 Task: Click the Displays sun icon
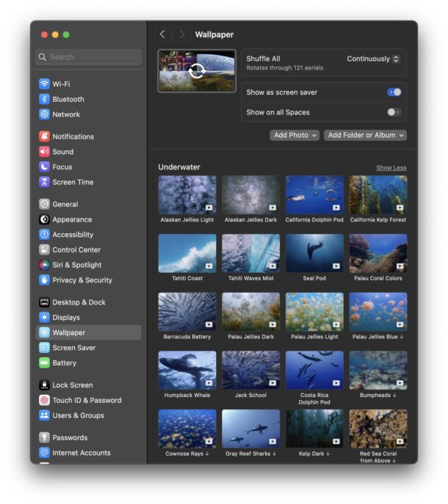pyautogui.click(x=44, y=318)
